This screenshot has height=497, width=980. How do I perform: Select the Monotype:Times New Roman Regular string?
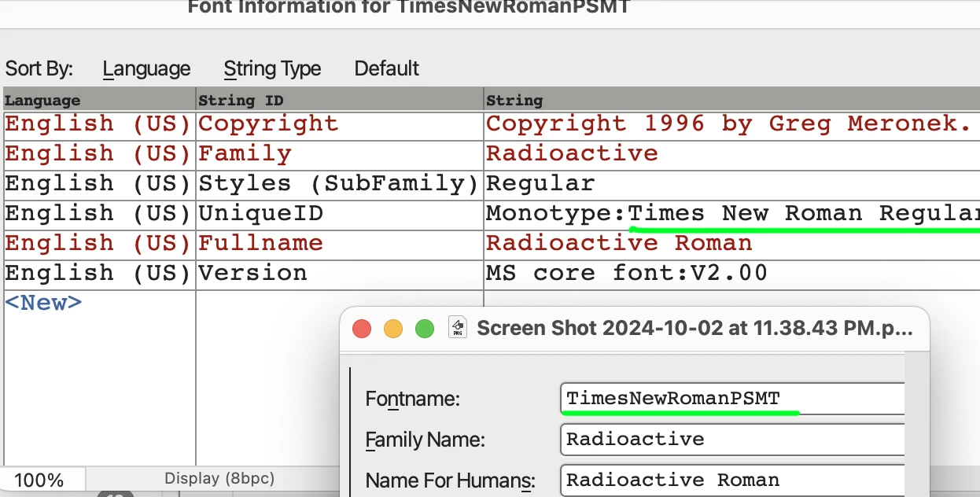click(732, 213)
